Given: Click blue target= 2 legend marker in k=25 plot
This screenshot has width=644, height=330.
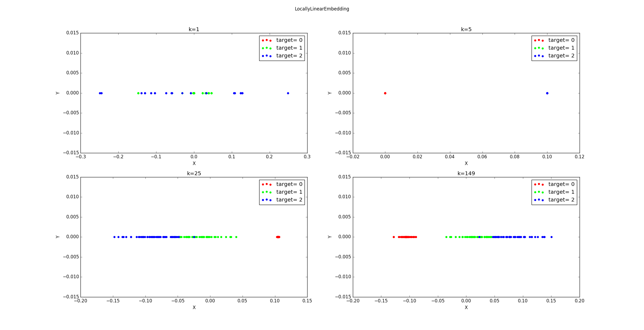Looking at the screenshot, I should click(267, 200).
